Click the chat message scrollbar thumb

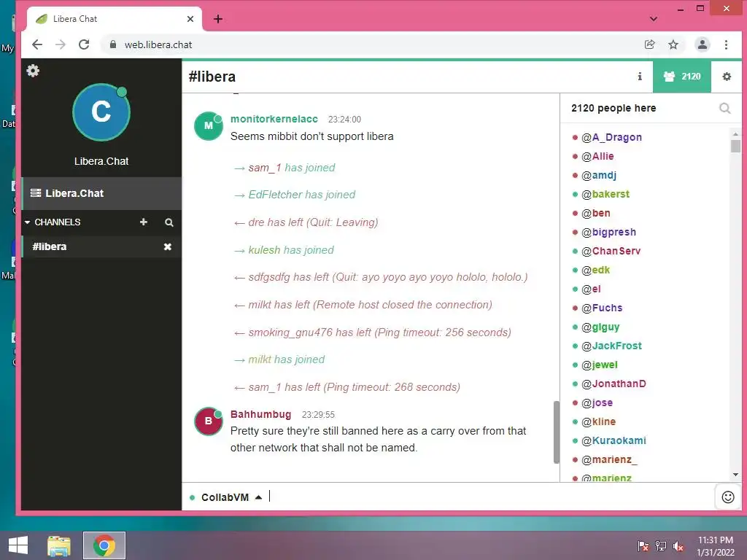tap(556, 432)
